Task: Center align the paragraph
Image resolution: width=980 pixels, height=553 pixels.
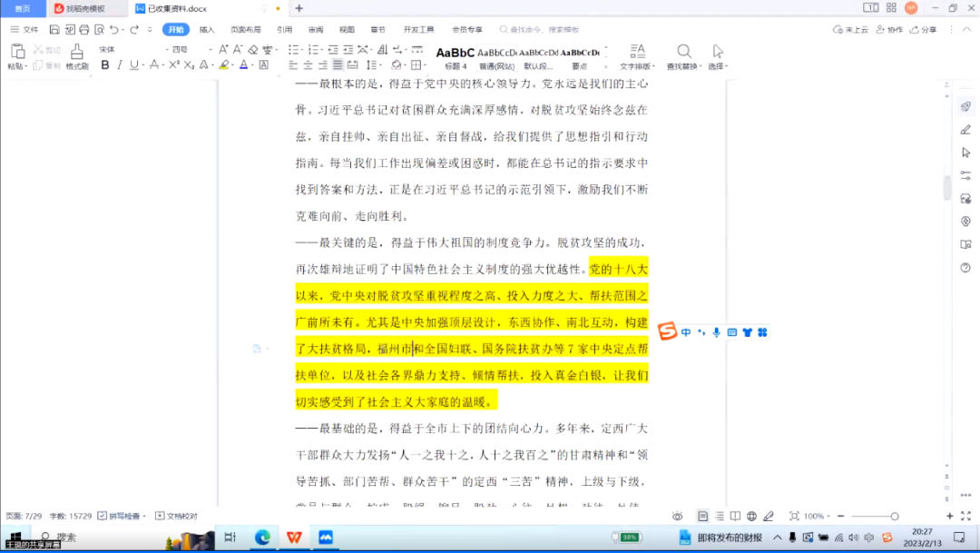Action: (x=309, y=65)
